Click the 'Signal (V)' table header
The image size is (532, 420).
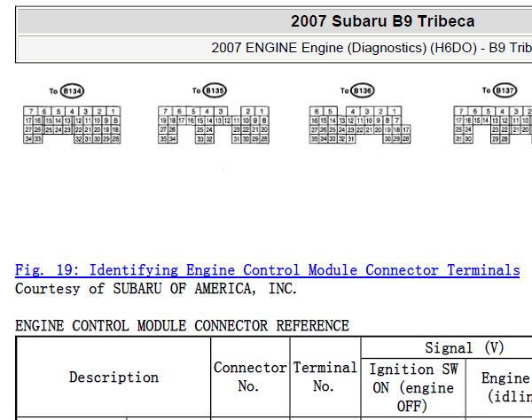[x=464, y=348]
